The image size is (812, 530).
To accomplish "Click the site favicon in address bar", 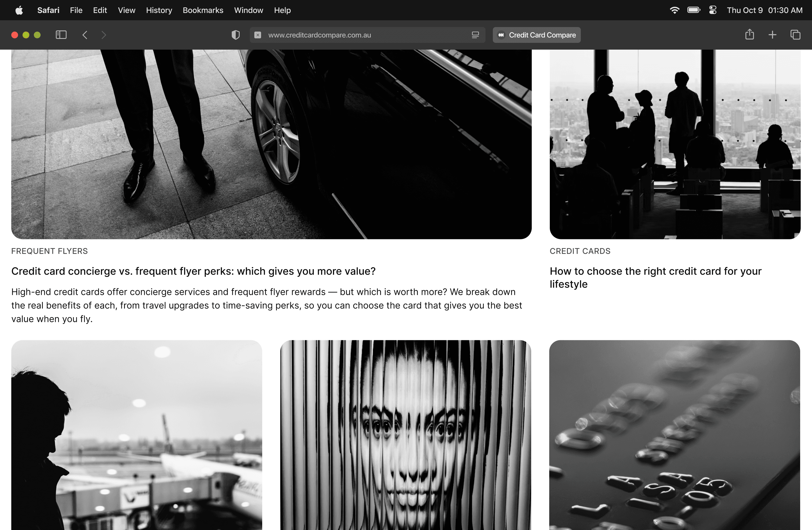I will tap(258, 35).
